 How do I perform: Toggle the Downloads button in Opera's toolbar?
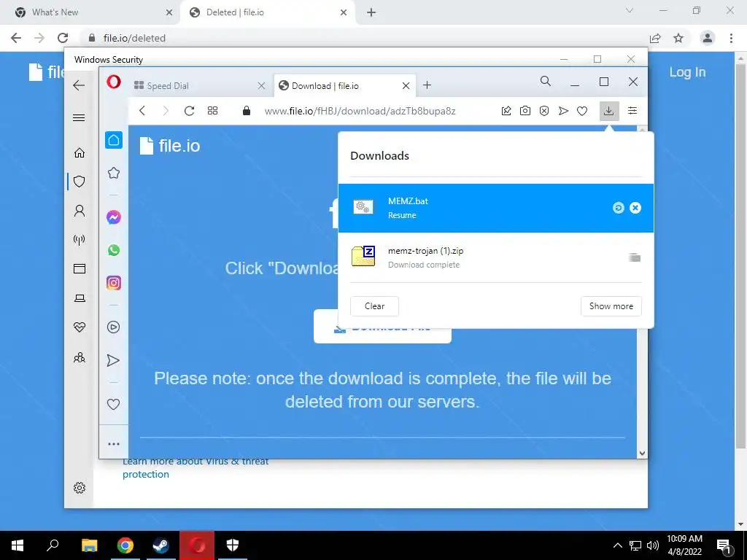tap(609, 111)
